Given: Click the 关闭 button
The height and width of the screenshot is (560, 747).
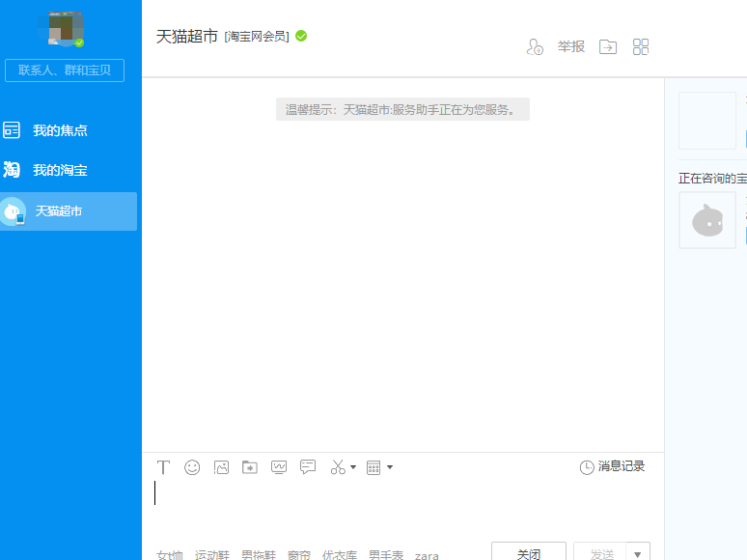Looking at the screenshot, I should click(x=529, y=552).
